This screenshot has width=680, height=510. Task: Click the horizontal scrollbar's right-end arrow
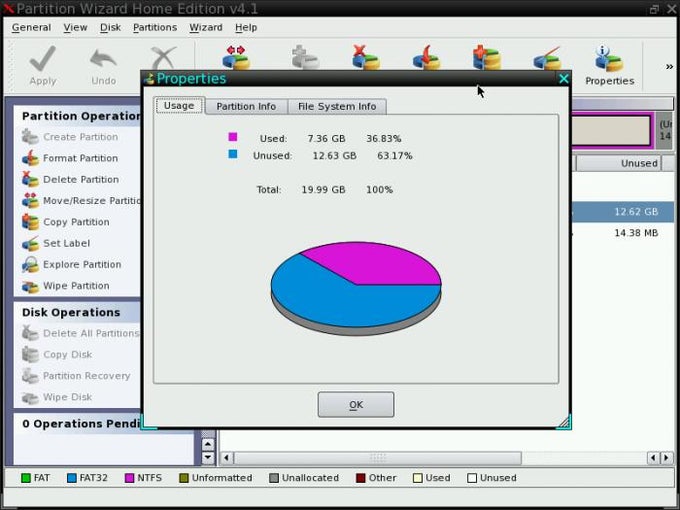tap(667, 458)
